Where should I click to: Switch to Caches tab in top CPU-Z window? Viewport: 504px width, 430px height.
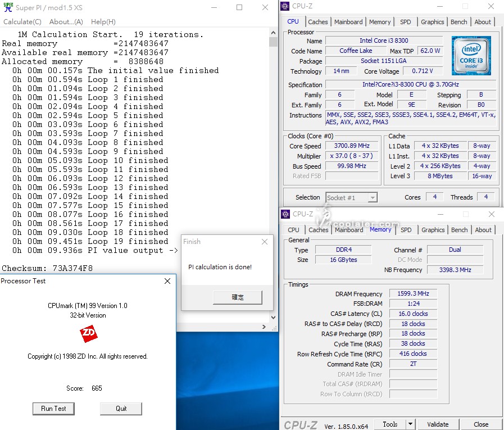[x=318, y=22]
